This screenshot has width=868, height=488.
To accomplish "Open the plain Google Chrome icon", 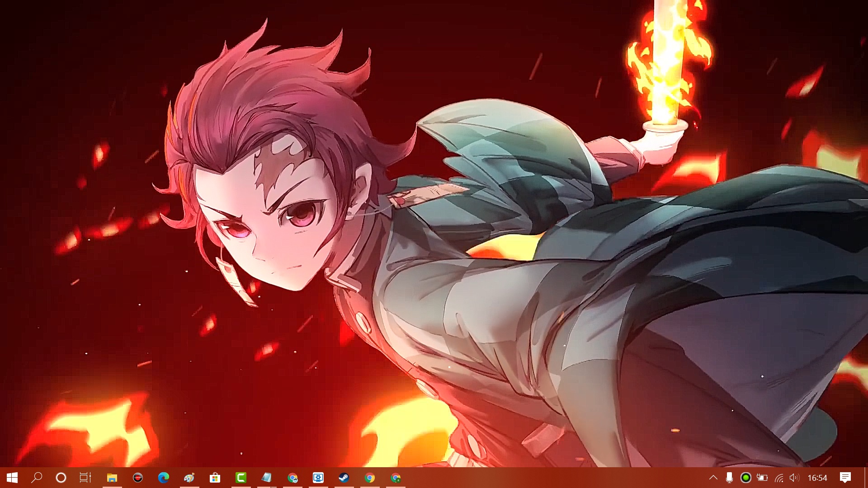I will [370, 478].
